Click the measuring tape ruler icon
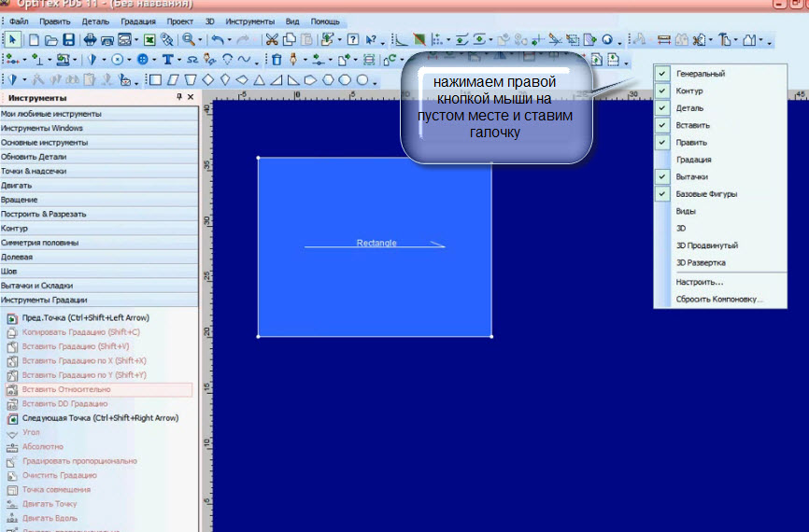 [x=664, y=40]
